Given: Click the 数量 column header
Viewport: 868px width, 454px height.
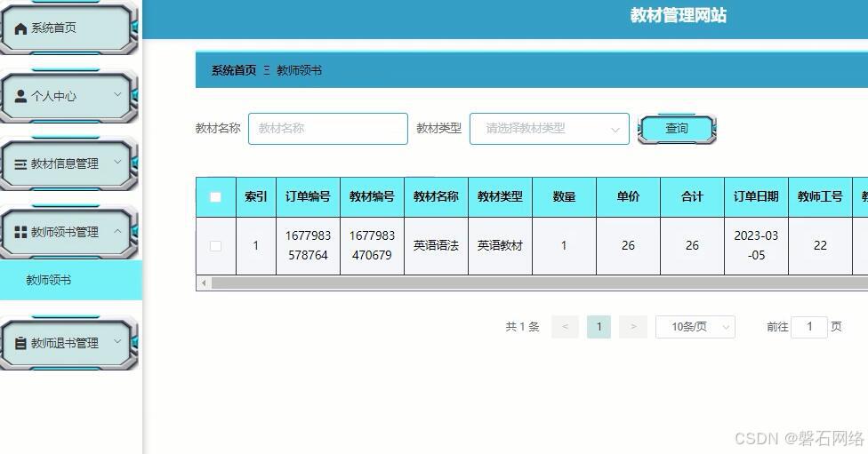Looking at the screenshot, I should click(x=564, y=197).
